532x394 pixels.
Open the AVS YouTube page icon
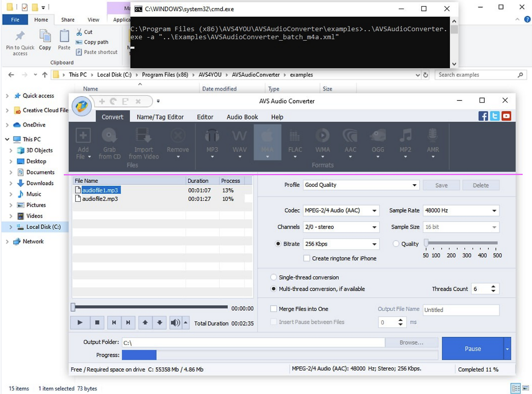506,116
